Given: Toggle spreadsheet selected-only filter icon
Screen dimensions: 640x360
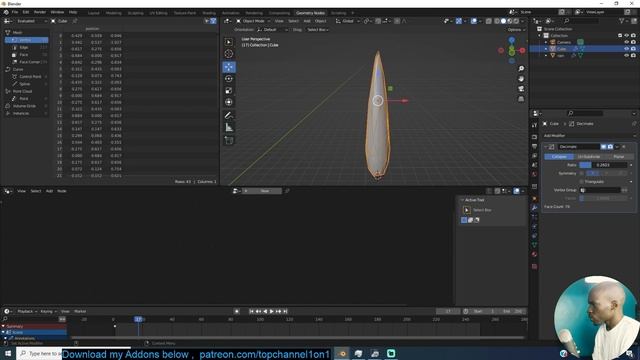Looking at the screenshot, I should point(207,21).
